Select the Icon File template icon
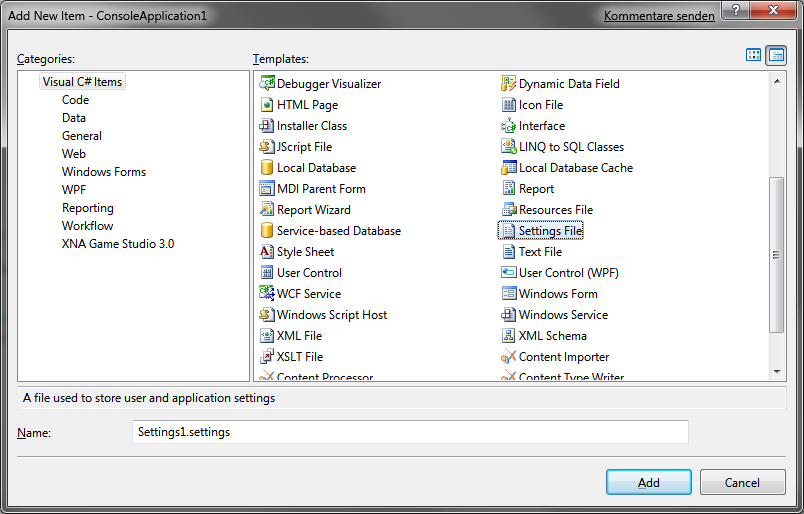Viewport: 804px width, 514px height. point(509,105)
